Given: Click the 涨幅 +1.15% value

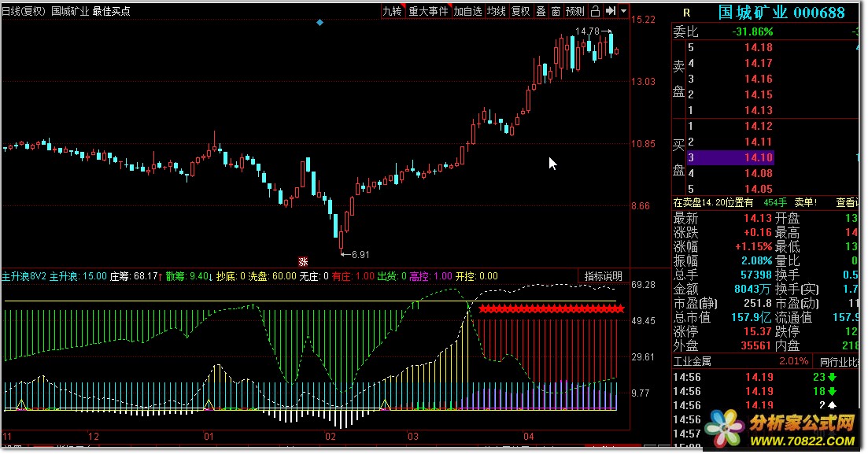Looking at the screenshot, I should [x=753, y=246].
